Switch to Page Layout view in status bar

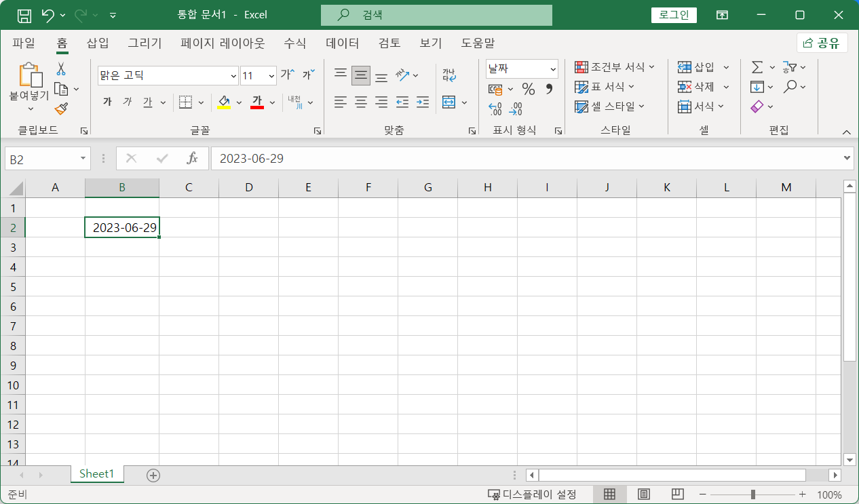644,494
